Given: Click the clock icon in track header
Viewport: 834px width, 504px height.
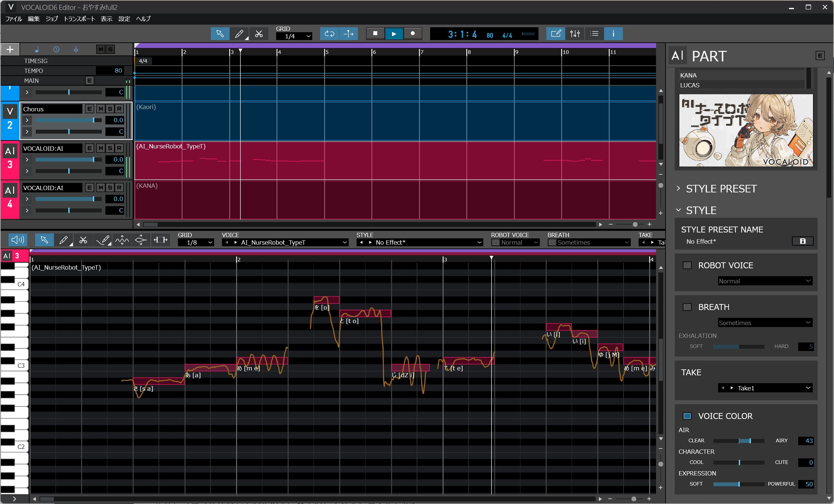Looking at the screenshot, I should click(x=56, y=50).
